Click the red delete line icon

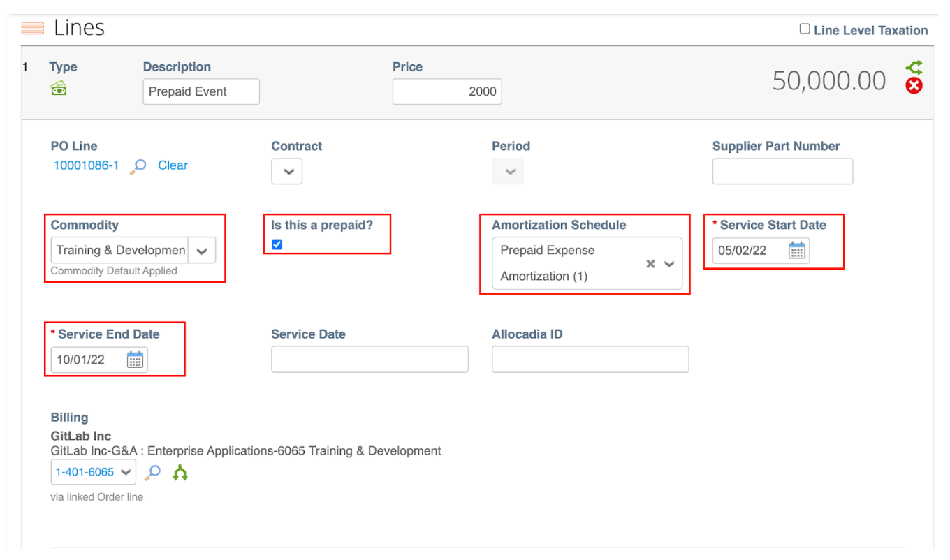click(x=914, y=86)
